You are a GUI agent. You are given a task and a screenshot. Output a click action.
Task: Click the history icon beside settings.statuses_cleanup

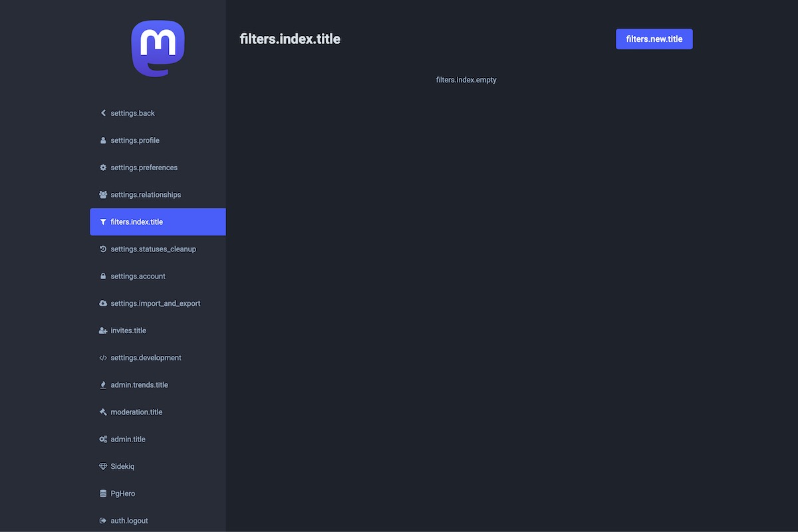click(103, 249)
